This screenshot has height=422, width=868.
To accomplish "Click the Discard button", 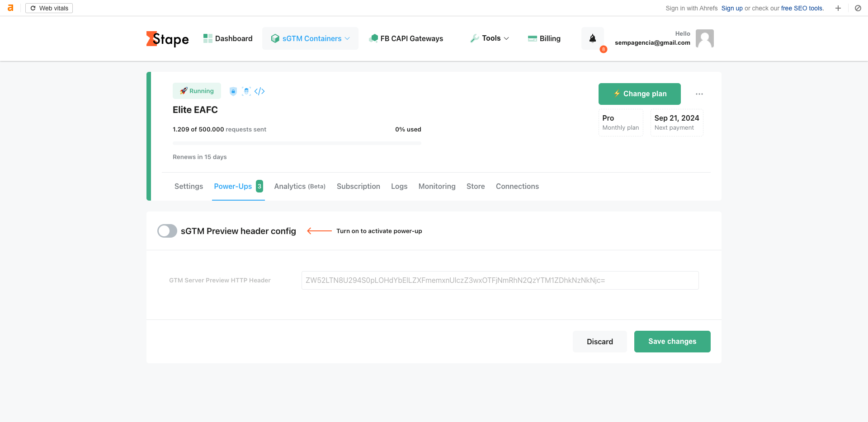I will [599, 342].
